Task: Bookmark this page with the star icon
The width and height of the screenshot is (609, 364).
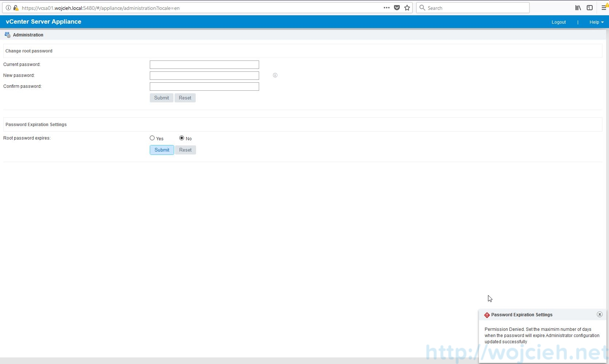Action: coord(407,8)
